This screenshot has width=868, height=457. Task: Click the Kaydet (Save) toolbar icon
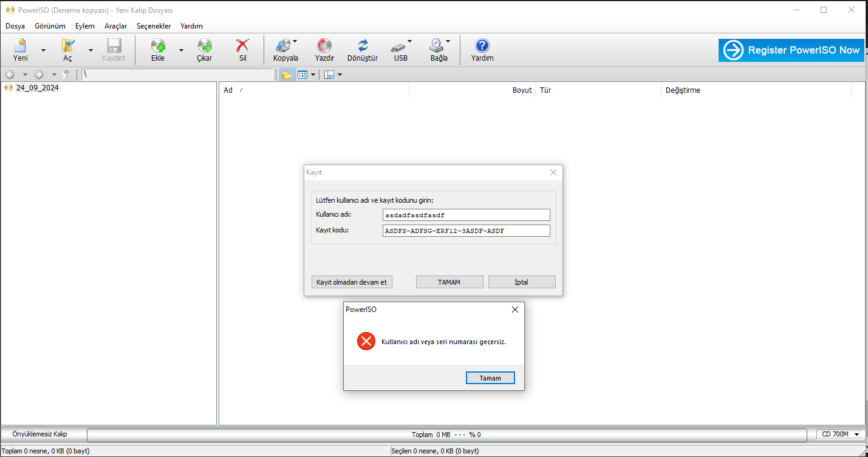114,50
